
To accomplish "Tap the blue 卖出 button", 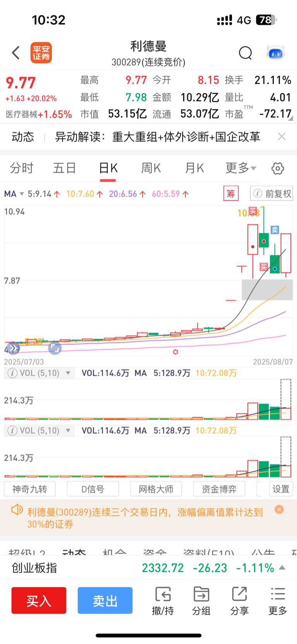I will click(x=105, y=600).
